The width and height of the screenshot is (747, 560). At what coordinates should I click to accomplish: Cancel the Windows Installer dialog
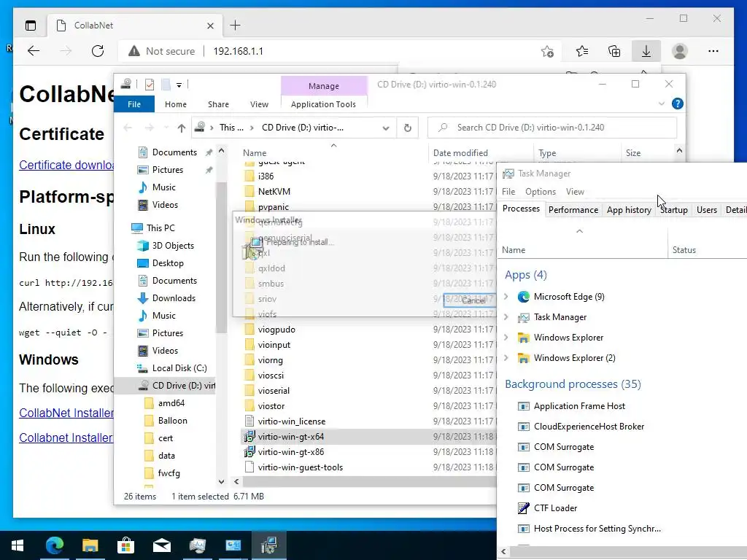(469, 300)
